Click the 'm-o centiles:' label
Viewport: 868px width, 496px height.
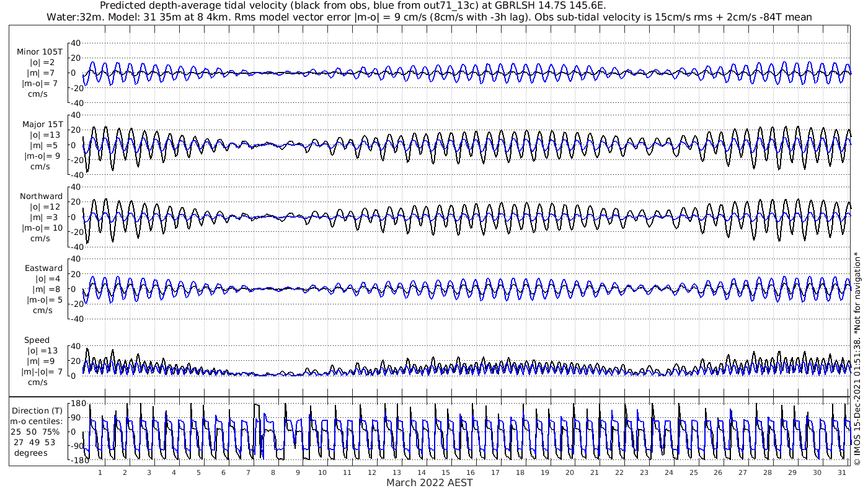click(37, 421)
